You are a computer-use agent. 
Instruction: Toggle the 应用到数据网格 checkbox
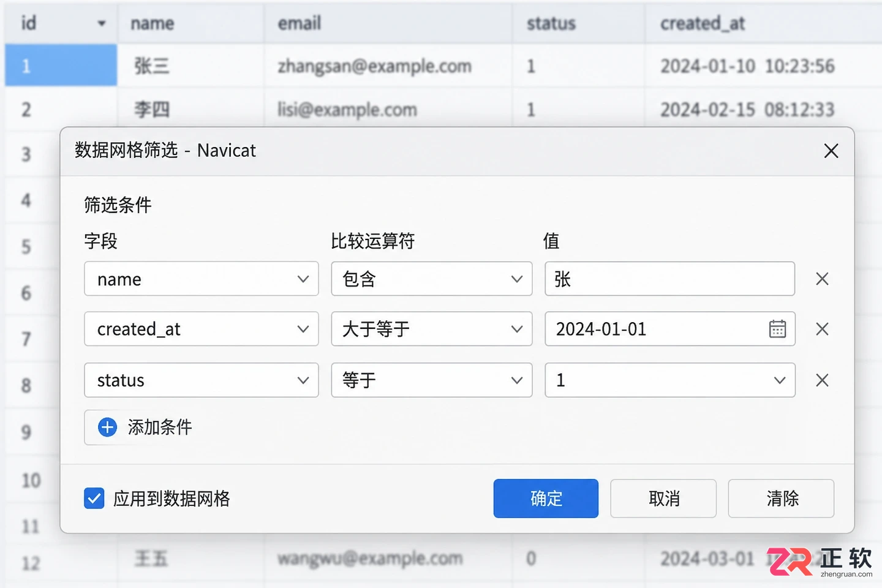(94, 499)
